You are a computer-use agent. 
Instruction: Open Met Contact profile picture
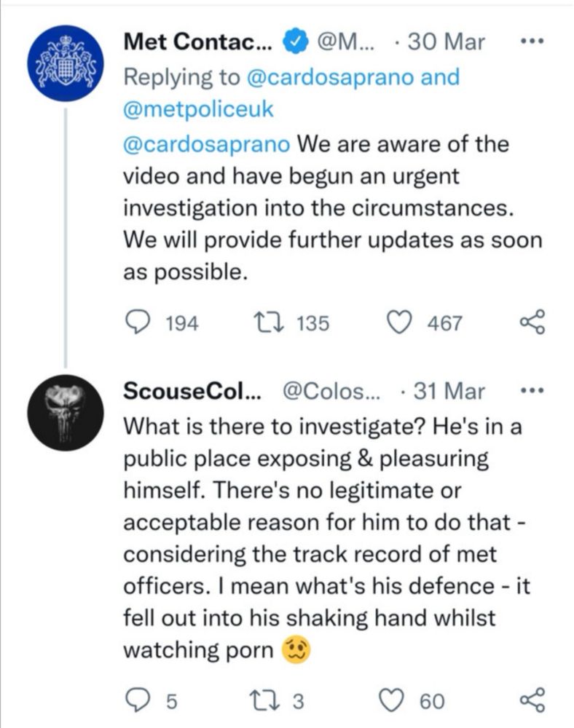[66, 63]
